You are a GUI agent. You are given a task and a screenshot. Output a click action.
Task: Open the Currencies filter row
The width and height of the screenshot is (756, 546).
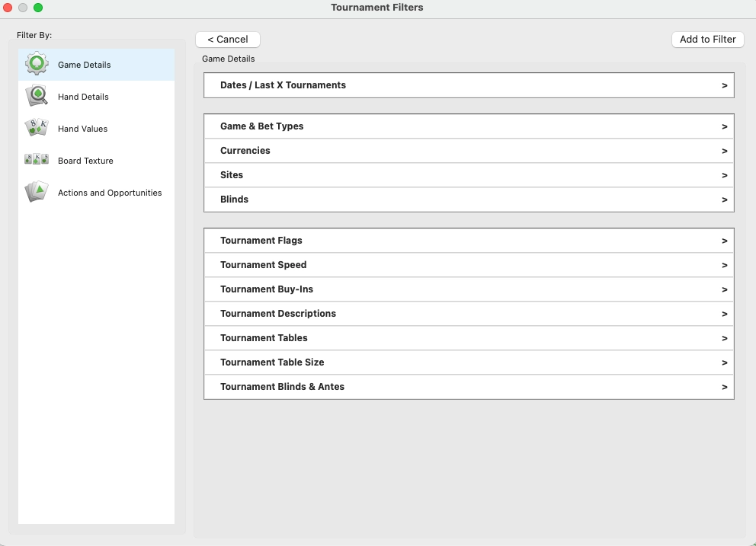[x=469, y=151]
